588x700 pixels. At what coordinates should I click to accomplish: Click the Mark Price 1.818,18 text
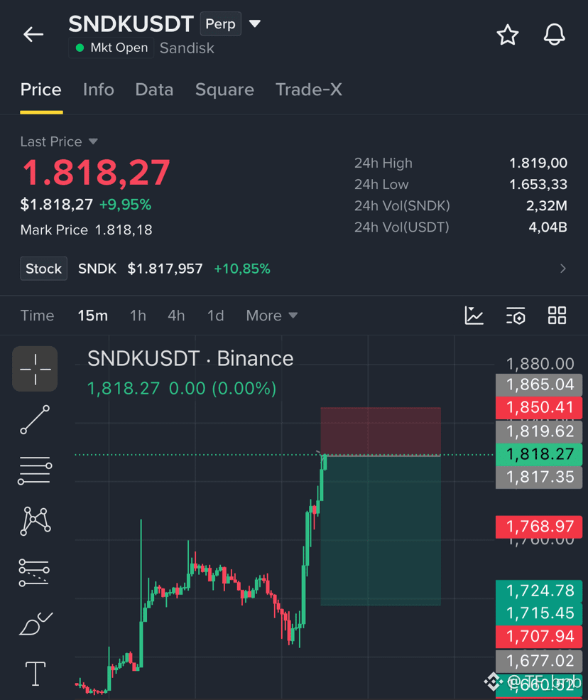(x=87, y=230)
